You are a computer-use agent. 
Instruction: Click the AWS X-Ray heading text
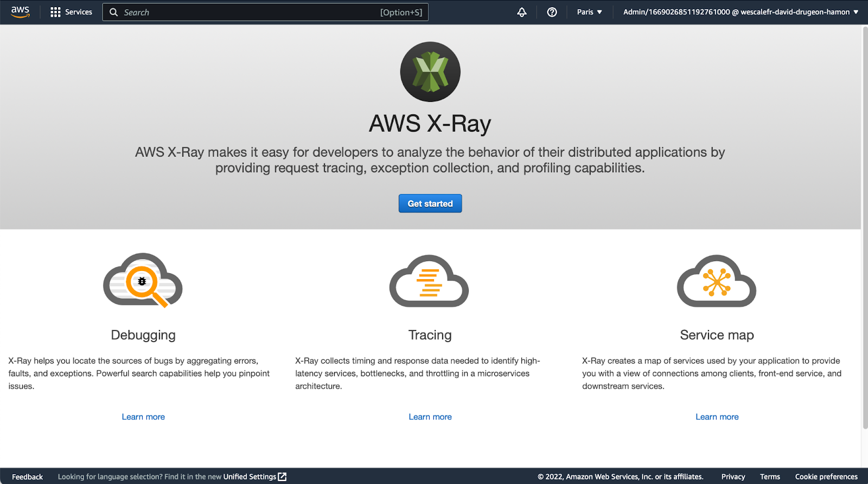[430, 124]
